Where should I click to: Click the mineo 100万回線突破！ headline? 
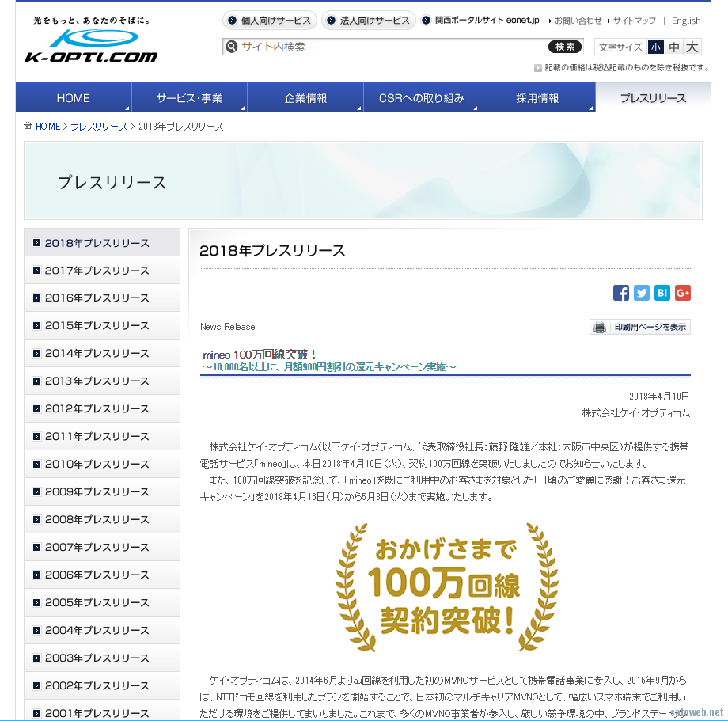(x=260, y=355)
